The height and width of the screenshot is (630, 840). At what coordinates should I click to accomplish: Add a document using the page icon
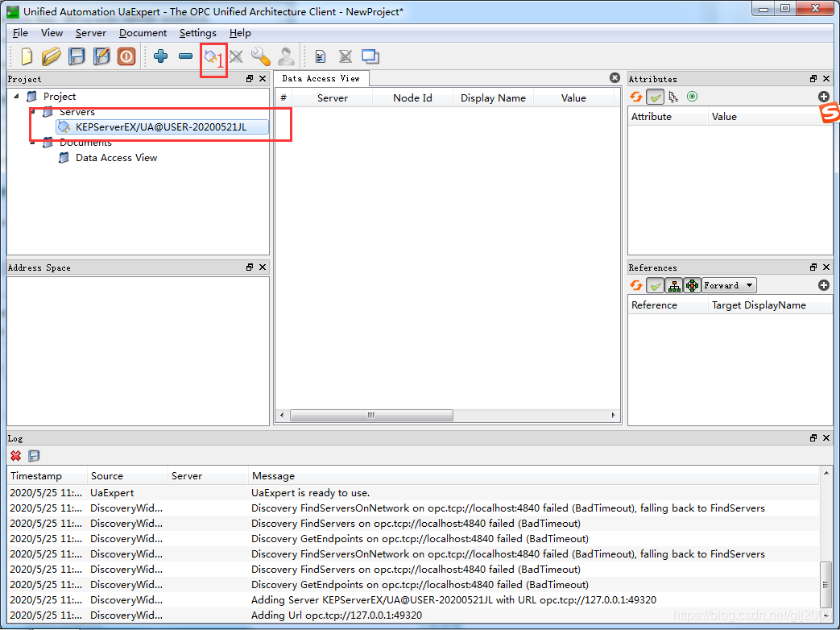pos(321,56)
